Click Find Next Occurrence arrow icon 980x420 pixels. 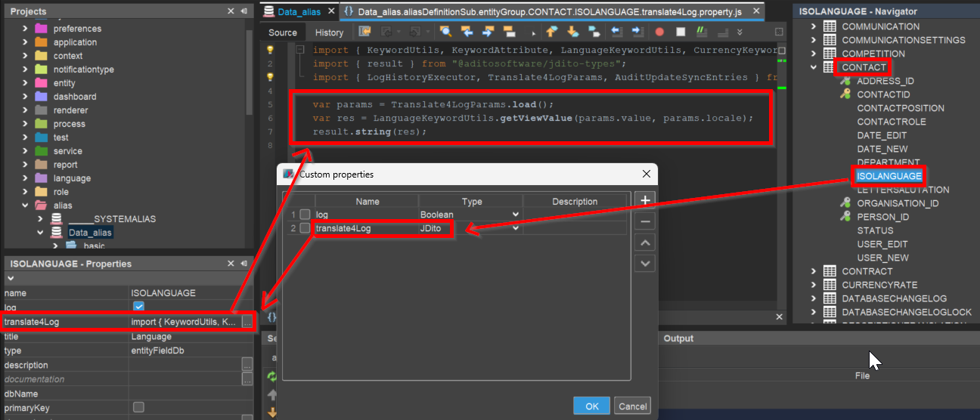(488, 32)
